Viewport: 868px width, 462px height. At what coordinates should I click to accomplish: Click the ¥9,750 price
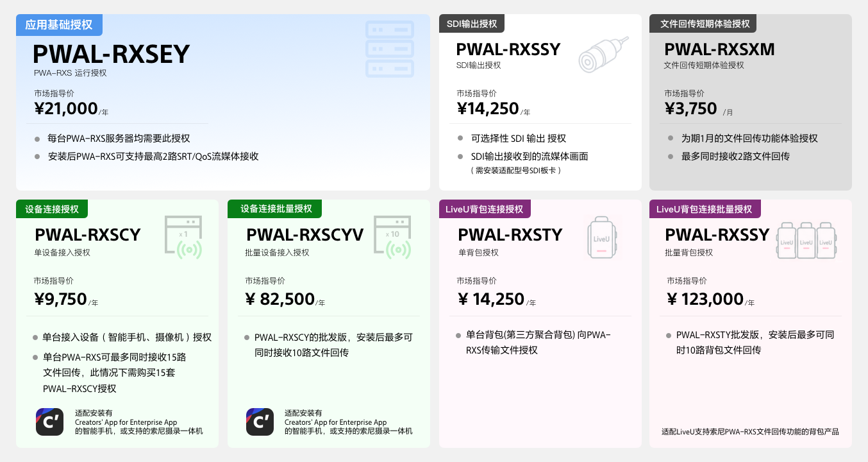pos(60,299)
